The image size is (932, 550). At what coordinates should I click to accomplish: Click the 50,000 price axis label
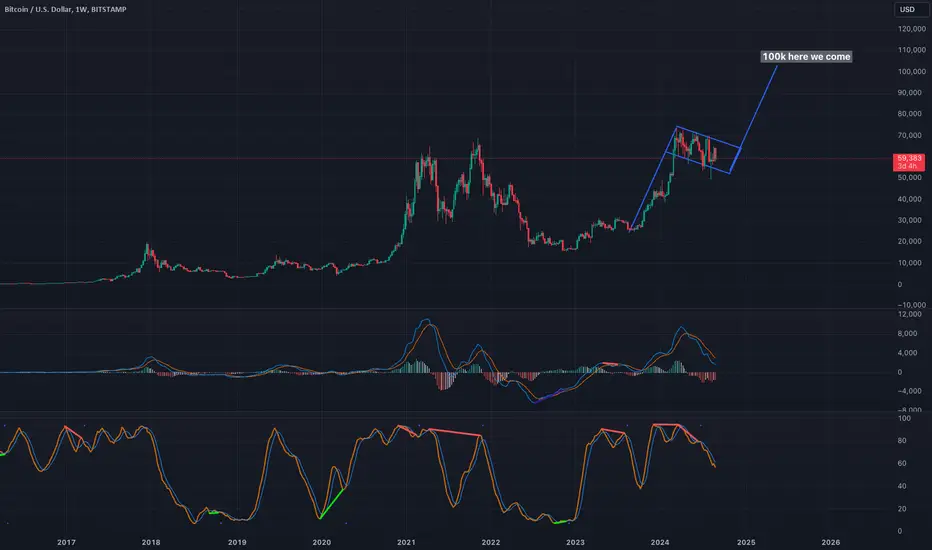tap(910, 178)
